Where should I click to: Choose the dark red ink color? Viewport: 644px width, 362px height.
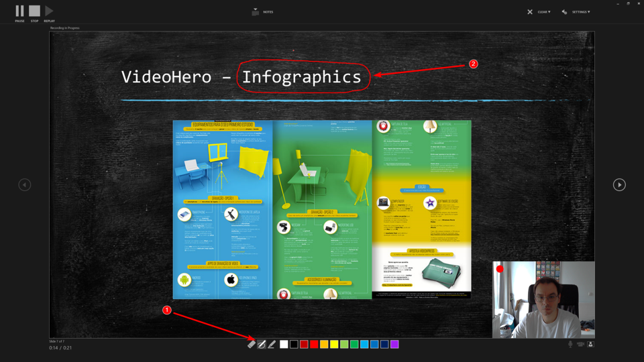(x=304, y=345)
